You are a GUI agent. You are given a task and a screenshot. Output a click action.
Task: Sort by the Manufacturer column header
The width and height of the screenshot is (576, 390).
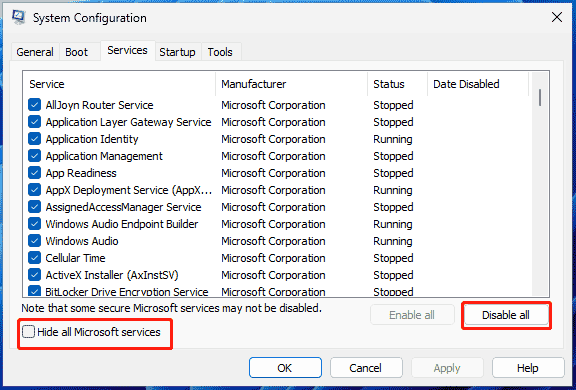(x=291, y=84)
